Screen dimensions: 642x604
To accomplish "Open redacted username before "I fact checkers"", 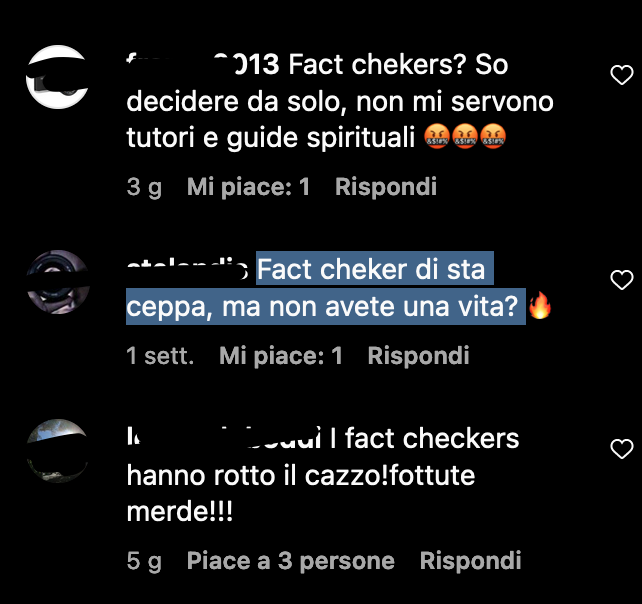I will [224, 438].
